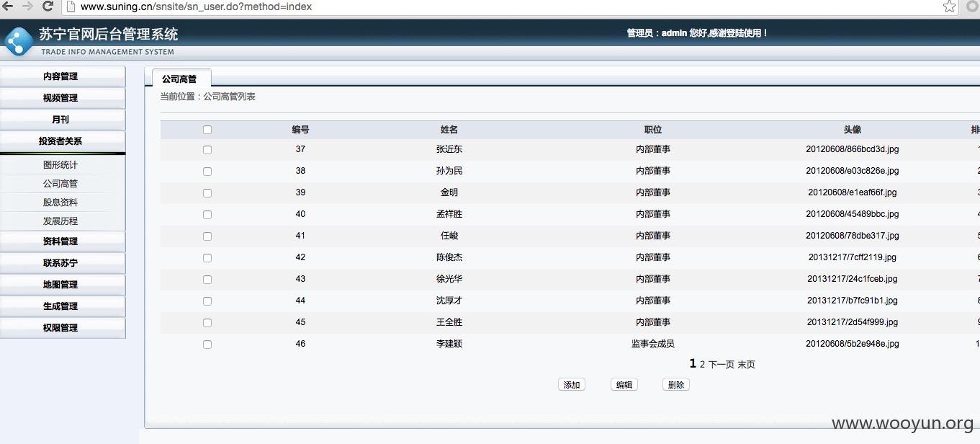Screen dimensions: 980x444
Task: Check the box for row 37 张近东
Action: [207, 150]
